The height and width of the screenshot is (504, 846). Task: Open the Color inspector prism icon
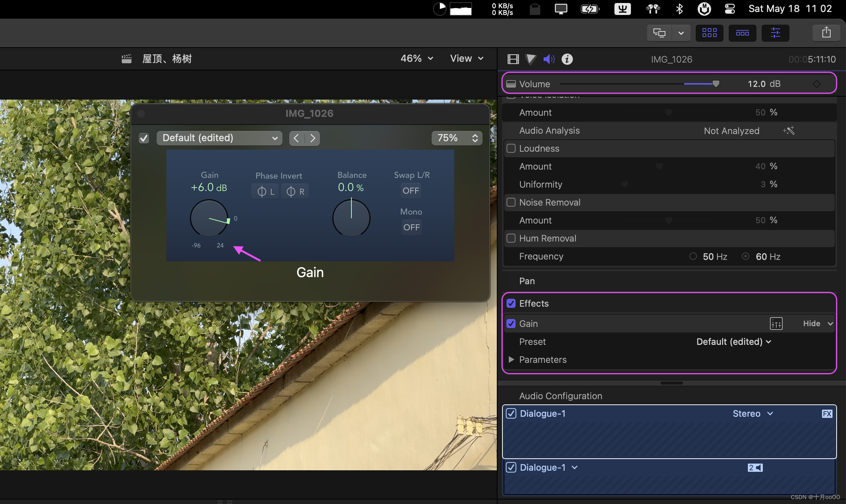(531, 59)
